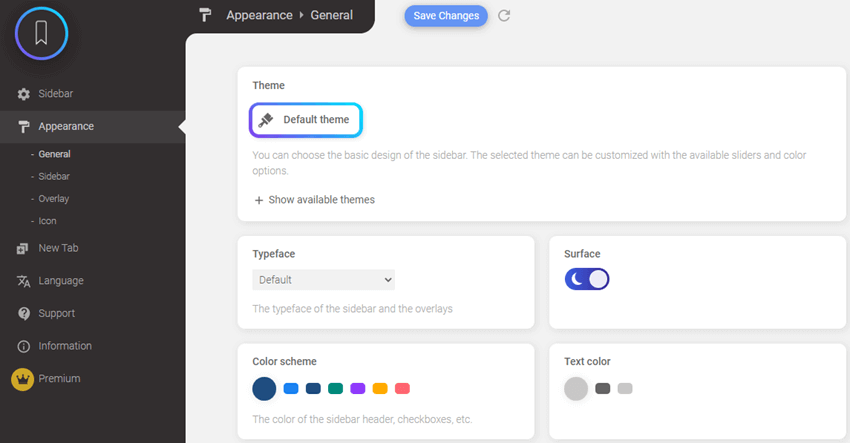This screenshot has width=850, height=443.
Task: Click the Appearance paint roller icon
Action: pyautogui.click(x=24, y=127)
